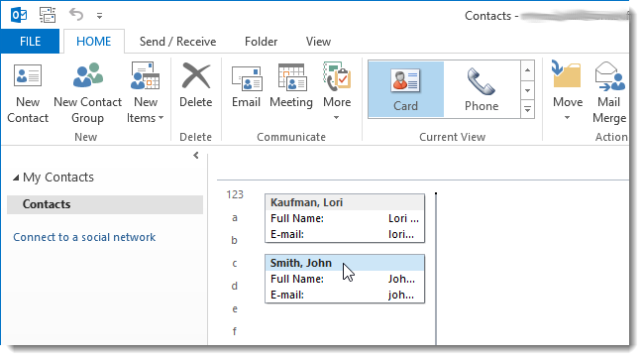Schedule a Meeting with the contact
Viewport: 644px width, 360px height.
[291, 86]
